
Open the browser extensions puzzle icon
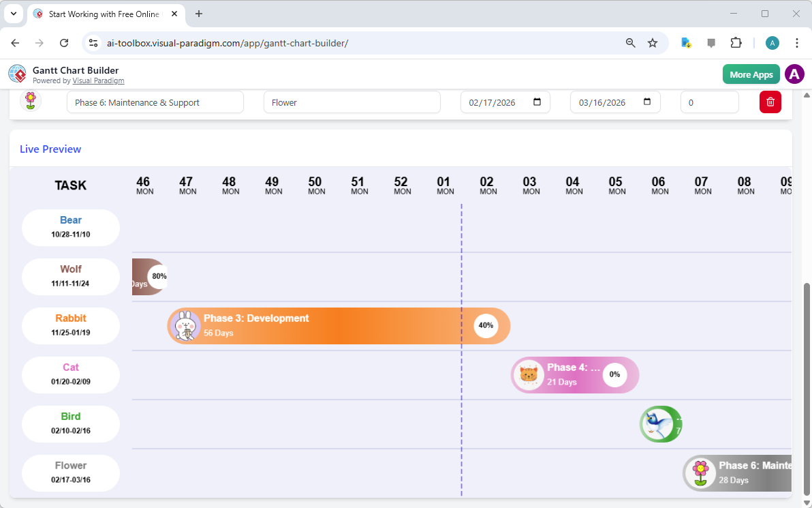click(x=736, y=42)
